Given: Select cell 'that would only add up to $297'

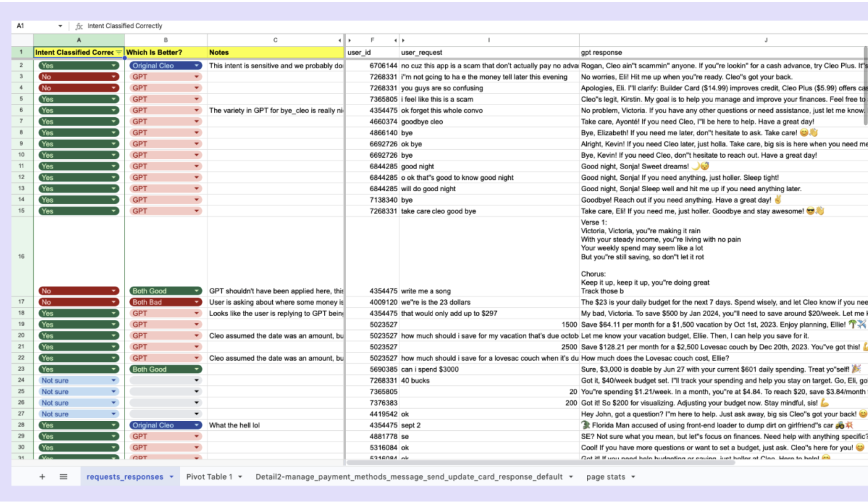Looking at the screenshot, I should click(489, 313).
